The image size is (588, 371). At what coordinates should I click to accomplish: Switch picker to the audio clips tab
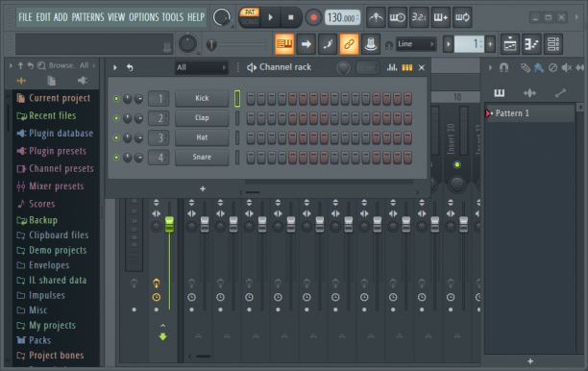coord(529,93)
